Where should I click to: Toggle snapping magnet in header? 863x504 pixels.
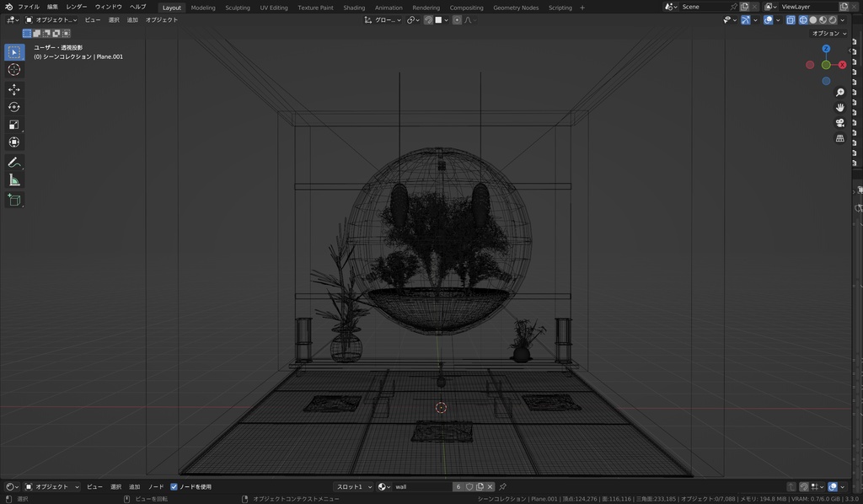pos(428,20)
